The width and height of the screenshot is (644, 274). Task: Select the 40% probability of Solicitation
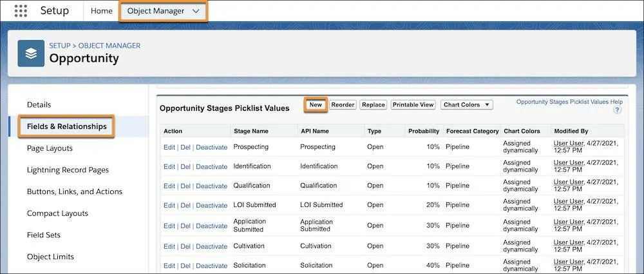tap(433, 266)
